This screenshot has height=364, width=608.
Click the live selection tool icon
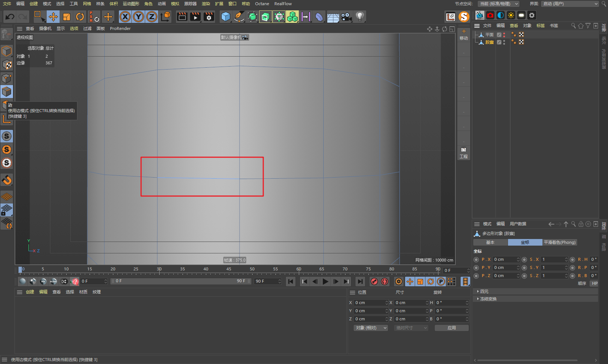[x=39, y=17]
